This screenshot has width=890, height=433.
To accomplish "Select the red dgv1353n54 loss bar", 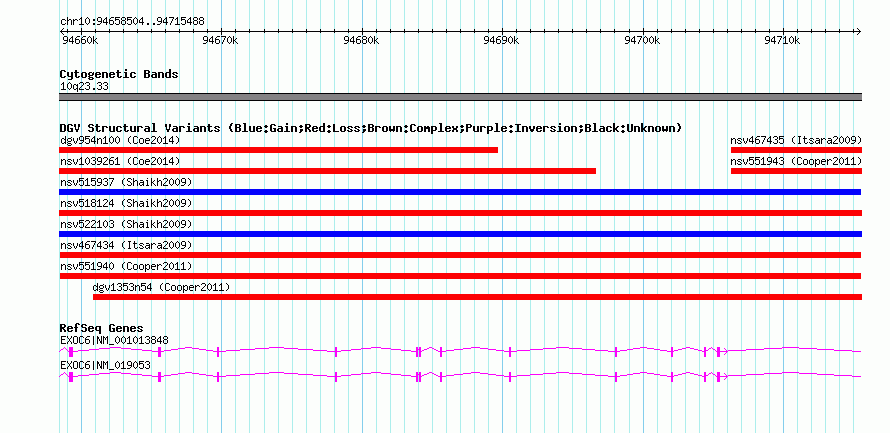I will point(477,297).
